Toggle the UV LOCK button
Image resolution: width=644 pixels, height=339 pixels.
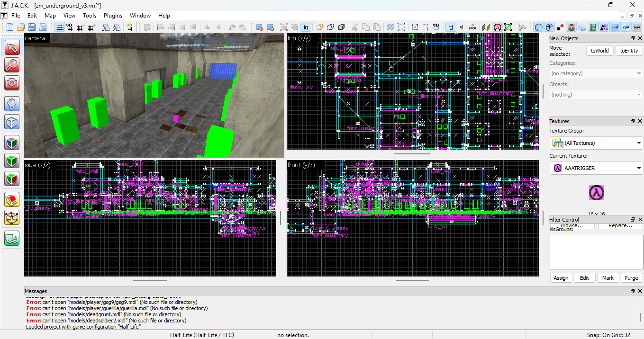(x=472, y=27)
